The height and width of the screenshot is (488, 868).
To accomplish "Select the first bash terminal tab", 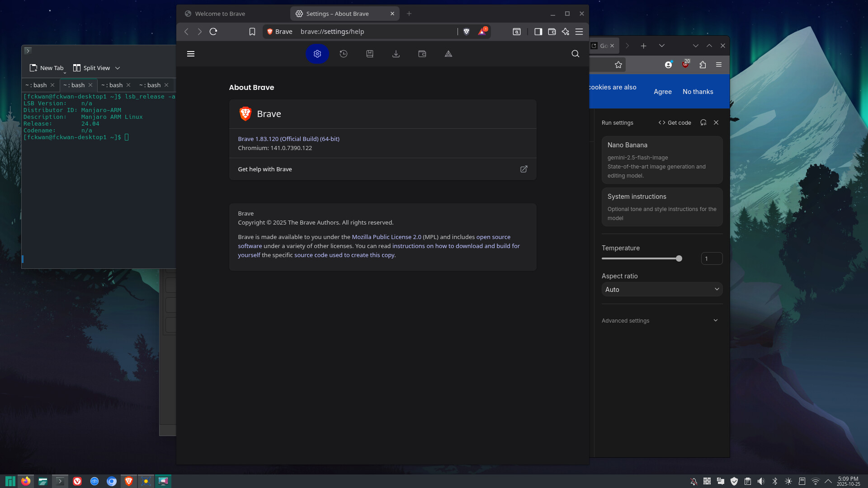I will [x=36, y=85].
